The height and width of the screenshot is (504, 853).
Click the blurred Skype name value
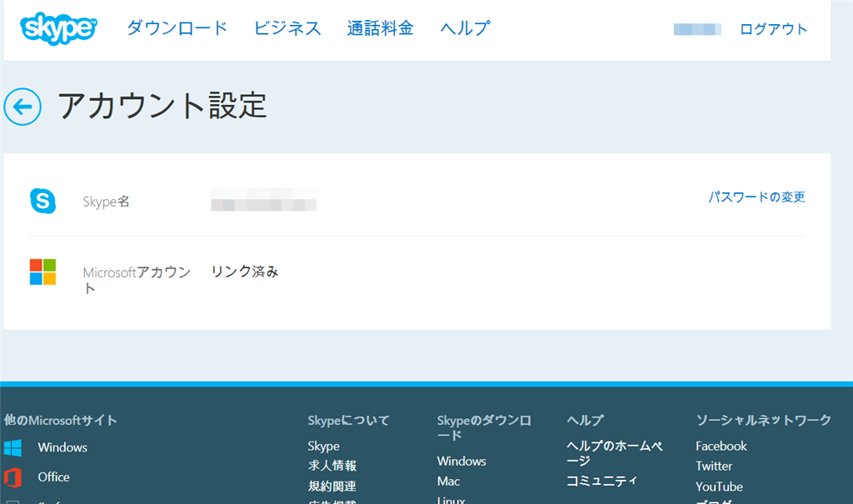(x=264, y=199)
